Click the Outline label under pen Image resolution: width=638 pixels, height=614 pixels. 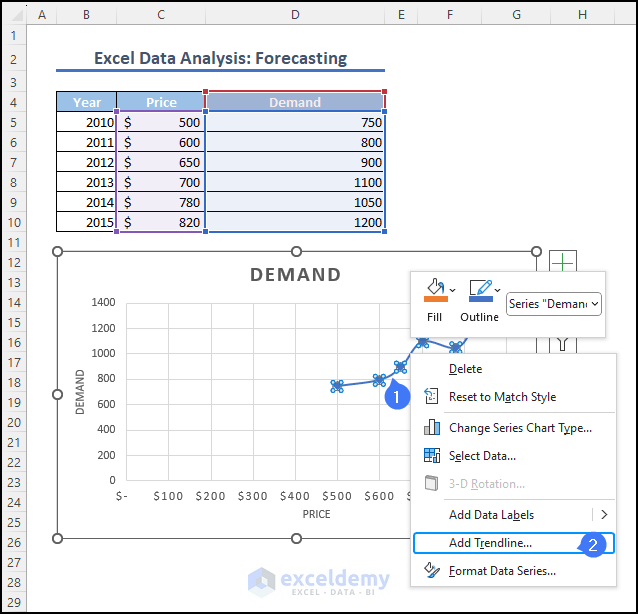tap(479, 317)
